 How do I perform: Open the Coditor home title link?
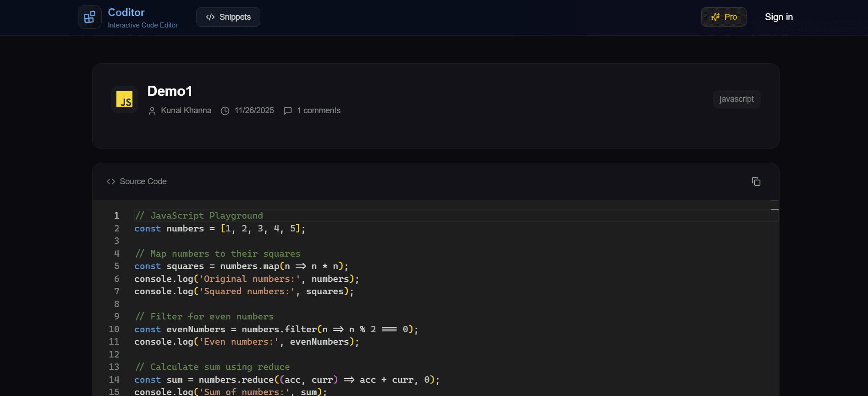[x=126, y=12]
